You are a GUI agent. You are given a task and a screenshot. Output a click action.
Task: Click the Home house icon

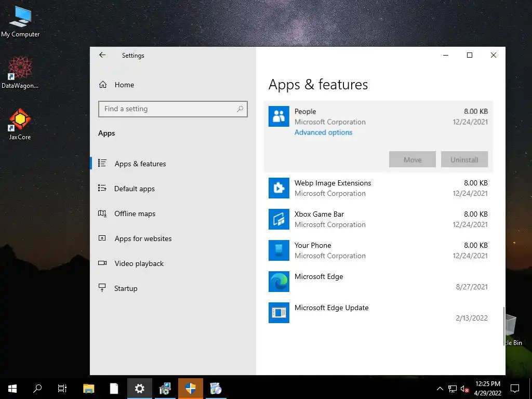(x=102, y=85)
